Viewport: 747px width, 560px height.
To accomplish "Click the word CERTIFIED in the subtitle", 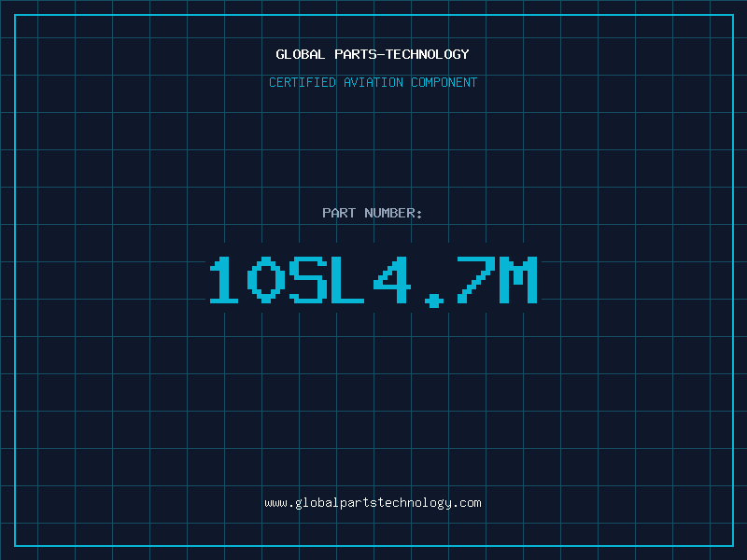I will [303, 82].
